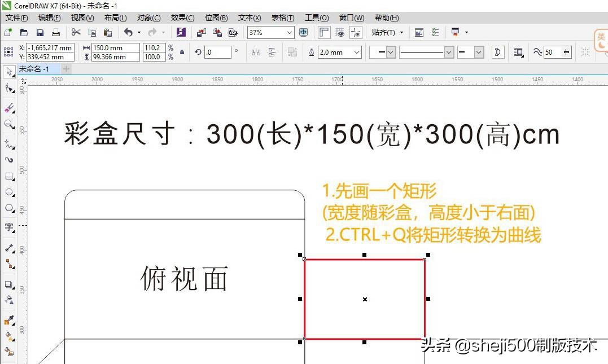Open the 对象(C) menu
The height and width of the screenshot is (364, 608).
coord(149,18)
